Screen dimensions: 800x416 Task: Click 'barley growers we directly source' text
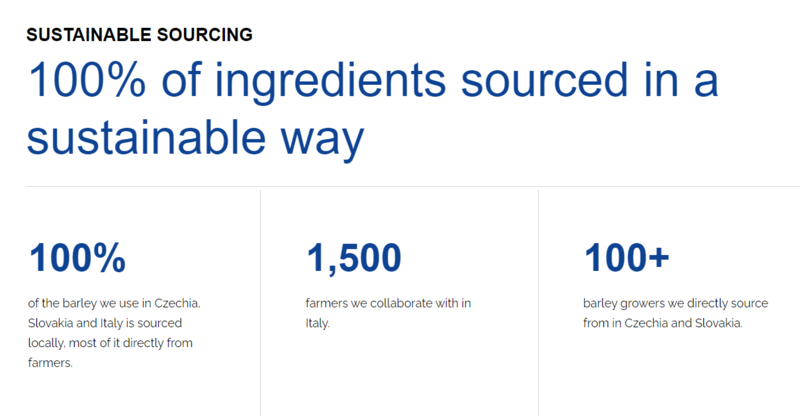pyautogui.click(x=676, y=304)
